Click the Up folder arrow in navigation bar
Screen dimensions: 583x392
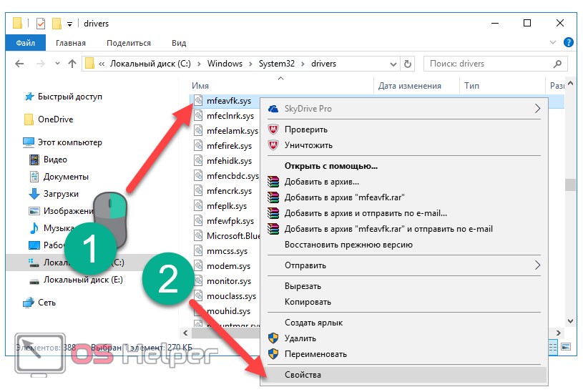click(72, 64)
